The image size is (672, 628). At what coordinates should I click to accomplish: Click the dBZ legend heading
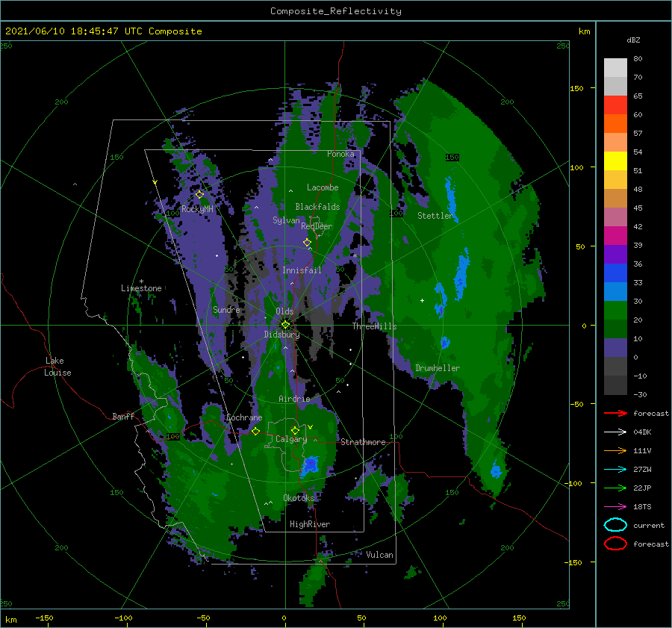point(633,40)
